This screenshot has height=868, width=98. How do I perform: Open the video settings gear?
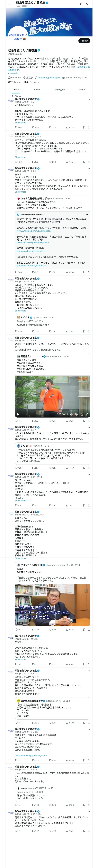(x=76, y=414)
